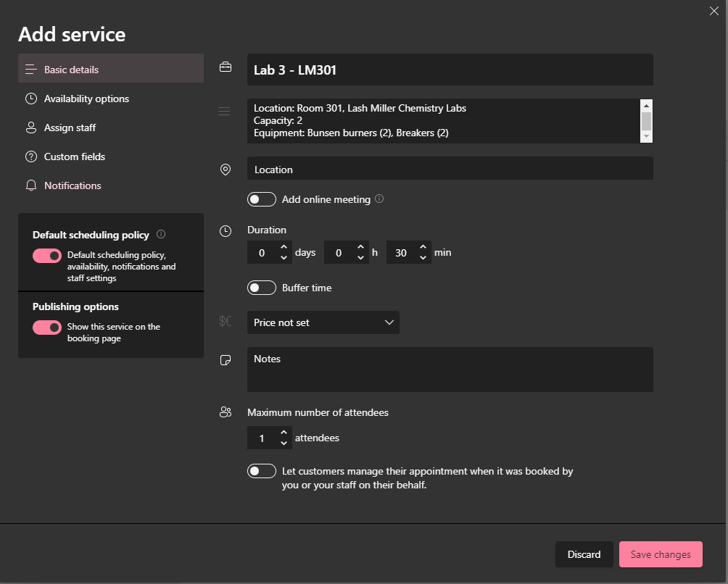Click the info icon beside Default scheduling policy

tap(161, 234)
